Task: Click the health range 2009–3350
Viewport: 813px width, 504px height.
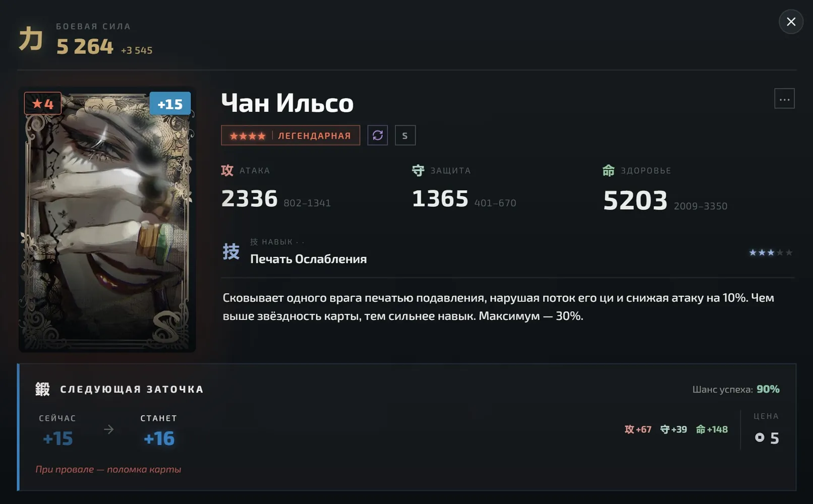Action: [x=701, y=206]
